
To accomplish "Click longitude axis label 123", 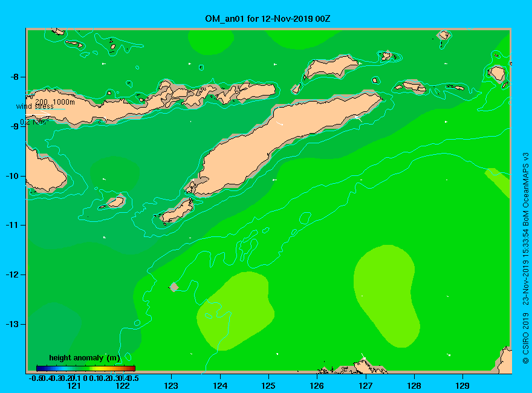I will 171,386.
